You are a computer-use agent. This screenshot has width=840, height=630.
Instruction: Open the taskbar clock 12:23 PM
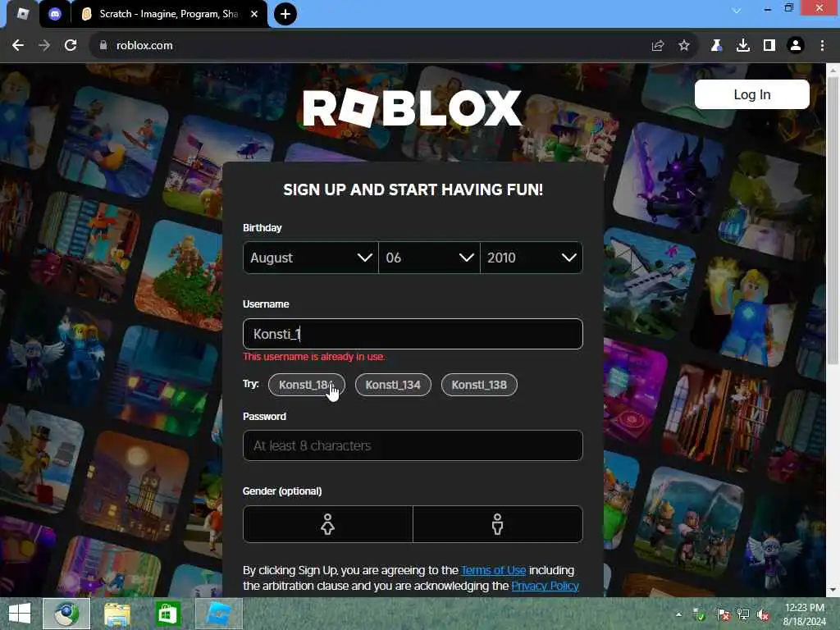[x=805, y=614]
